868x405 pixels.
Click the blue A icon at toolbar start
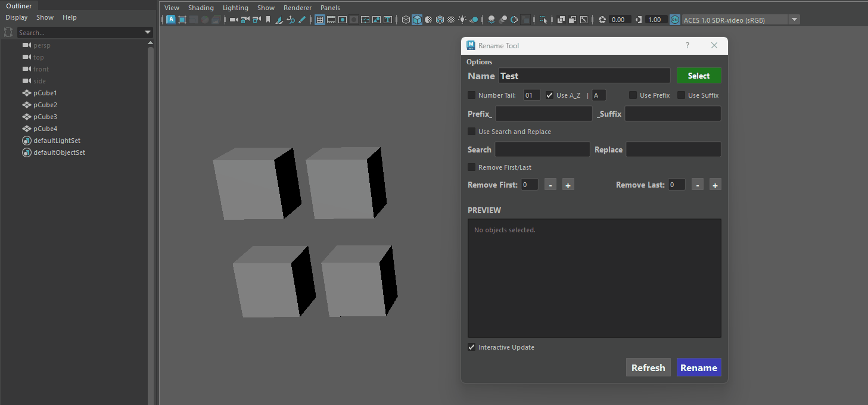pyautogui.click(x=171, y=20)
